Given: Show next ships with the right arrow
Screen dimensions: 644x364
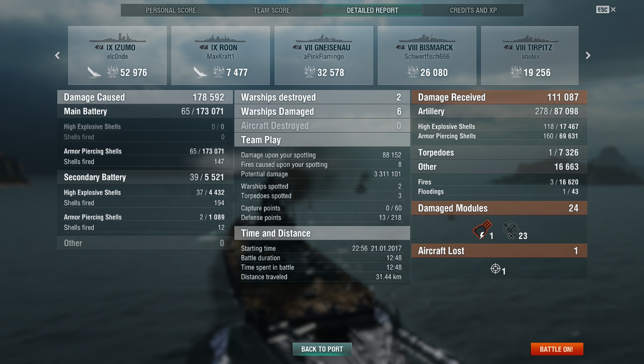Looking at the screenshot, I should (x=588, y=55).
